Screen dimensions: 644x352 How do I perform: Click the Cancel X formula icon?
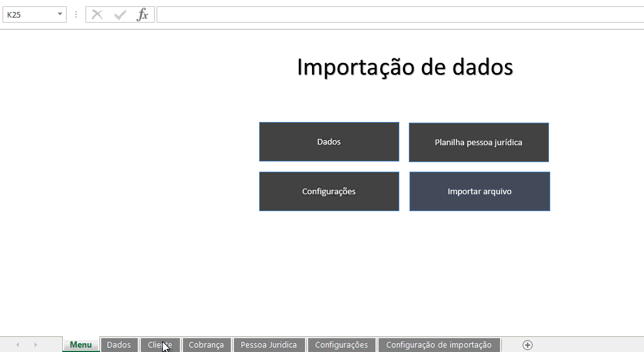[97, 14]
